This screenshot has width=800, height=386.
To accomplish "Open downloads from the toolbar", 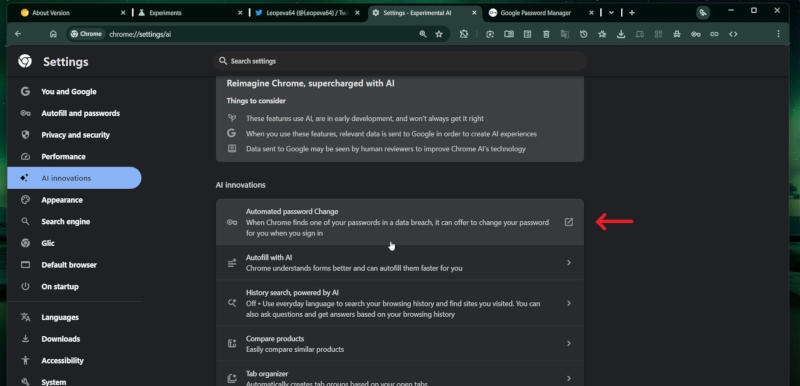I will 621,34.
